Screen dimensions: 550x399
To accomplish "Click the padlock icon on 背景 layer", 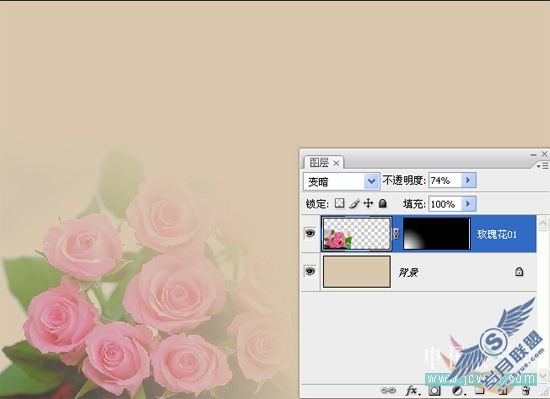I will pos(519,271).
